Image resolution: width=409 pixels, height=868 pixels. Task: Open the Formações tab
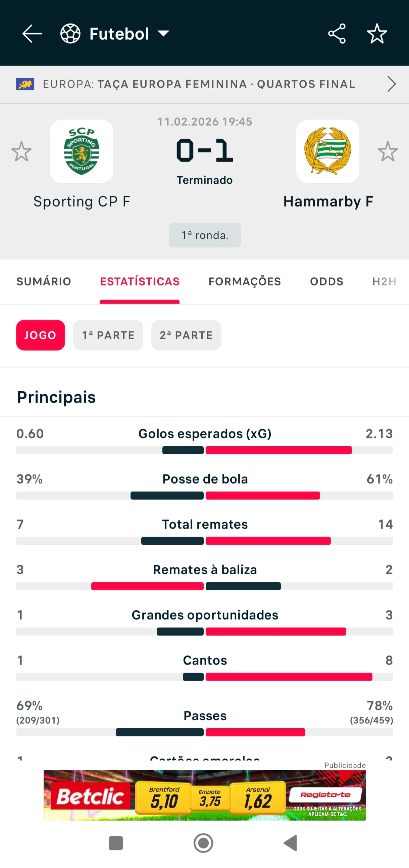pos(245,281)
